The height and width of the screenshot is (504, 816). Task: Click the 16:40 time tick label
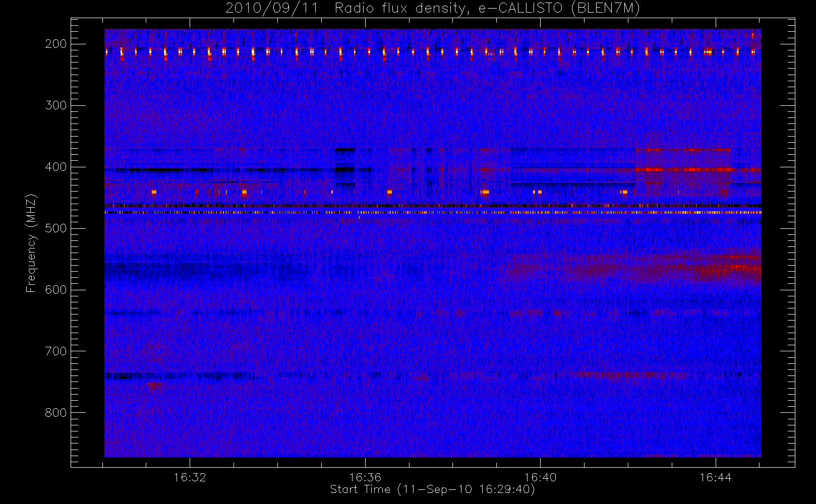(x=540, y=477)
